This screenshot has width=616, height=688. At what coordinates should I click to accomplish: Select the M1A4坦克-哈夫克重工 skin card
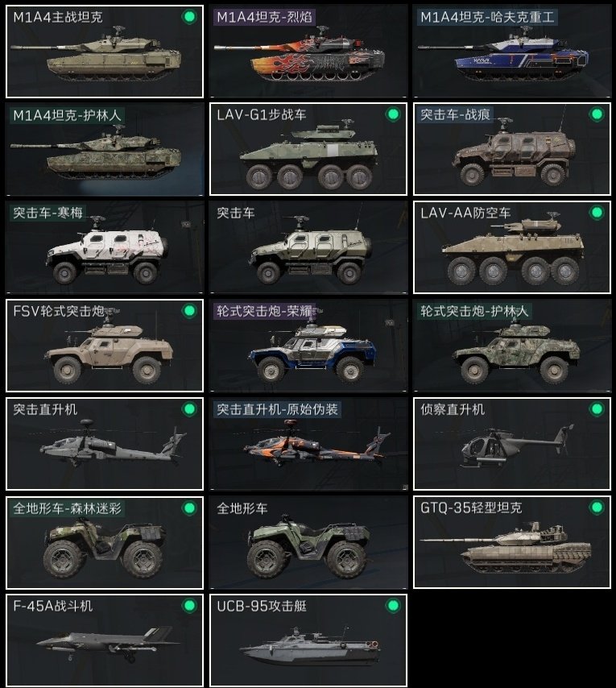tap(511, 52)
